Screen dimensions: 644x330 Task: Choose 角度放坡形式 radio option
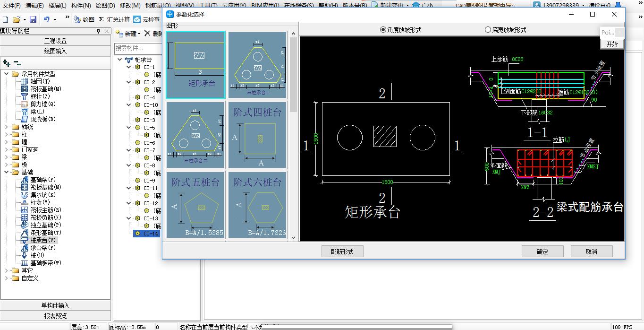coord(401,30)
